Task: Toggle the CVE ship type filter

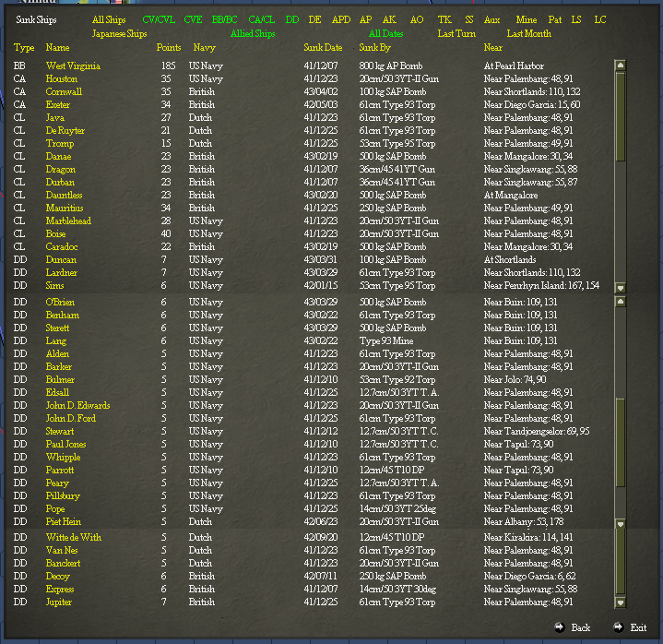Action: coord(194,20)
